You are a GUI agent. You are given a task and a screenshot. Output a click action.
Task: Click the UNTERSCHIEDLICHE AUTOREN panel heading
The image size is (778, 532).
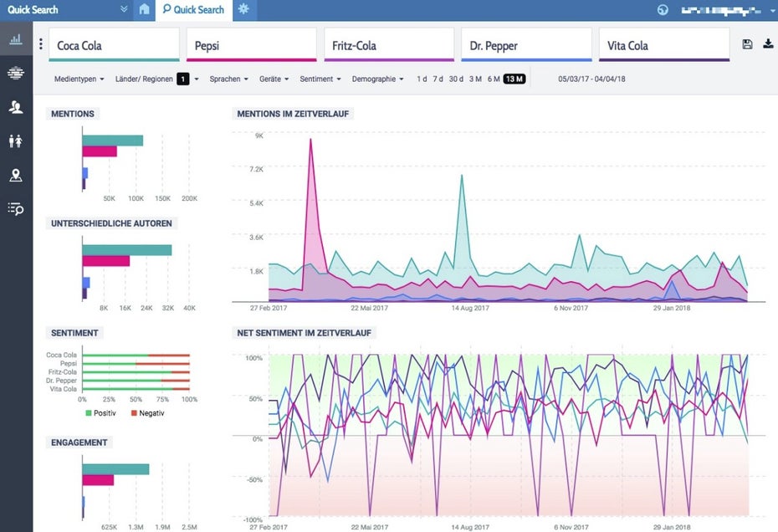point(111,223)
